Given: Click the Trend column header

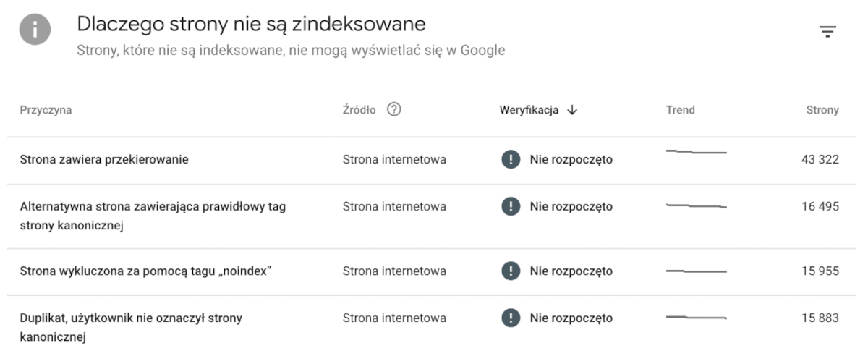Looking at the screenshot, I should 680,110.
